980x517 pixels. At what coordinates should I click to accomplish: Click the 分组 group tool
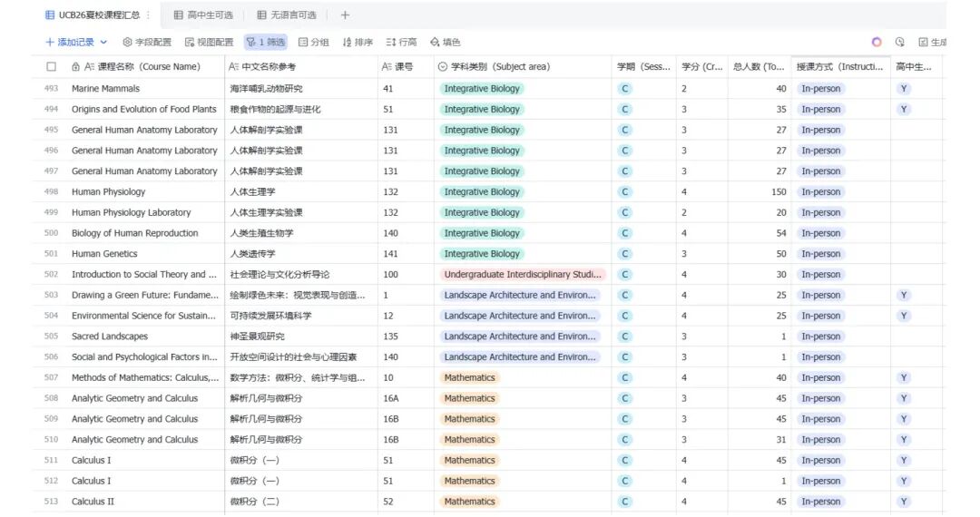pyautogui.click(x=313, y=42)
